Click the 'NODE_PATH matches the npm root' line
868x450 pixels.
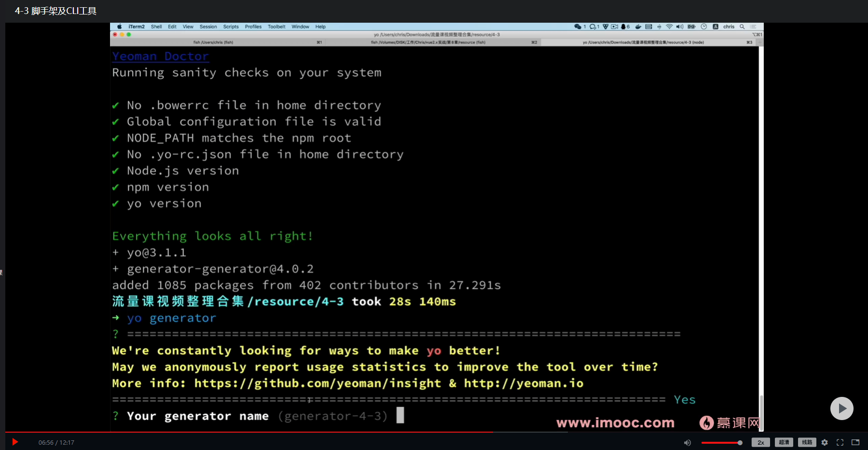point(239,138)
